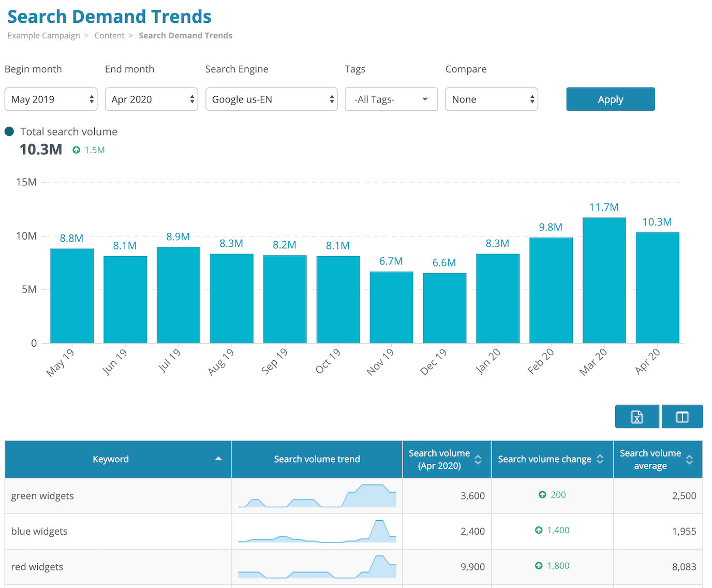Click the green increase arrow next to 1.5M
This screenshot has width=712, height=588.
(76, 150)
